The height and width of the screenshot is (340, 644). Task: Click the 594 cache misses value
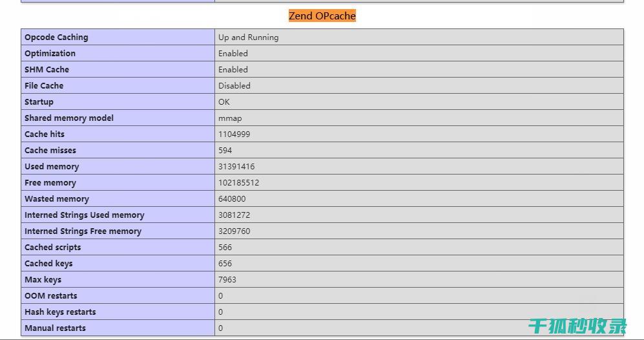click(x=225, y=150)
